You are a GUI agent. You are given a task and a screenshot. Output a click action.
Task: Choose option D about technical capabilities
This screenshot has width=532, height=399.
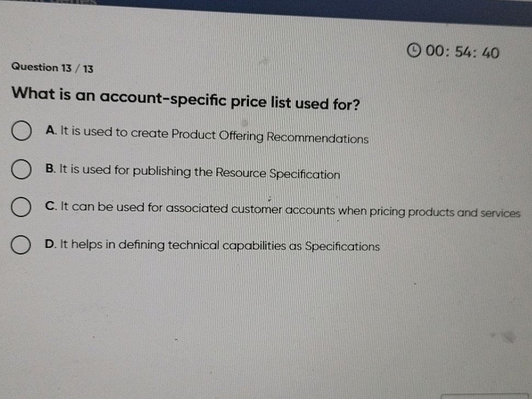click(211, 246)
